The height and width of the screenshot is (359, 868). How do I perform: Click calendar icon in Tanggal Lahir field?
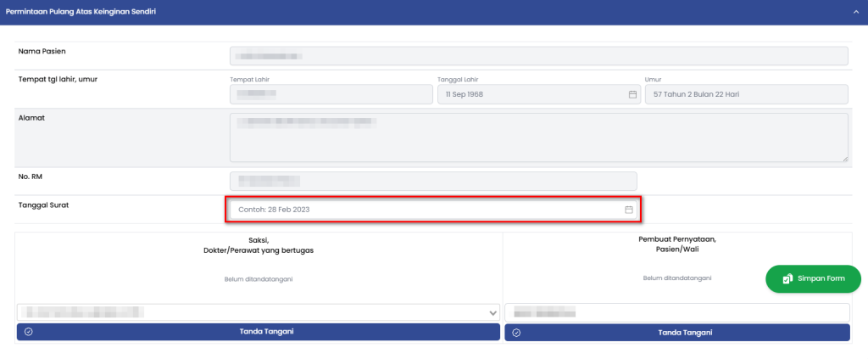point(632,94)
